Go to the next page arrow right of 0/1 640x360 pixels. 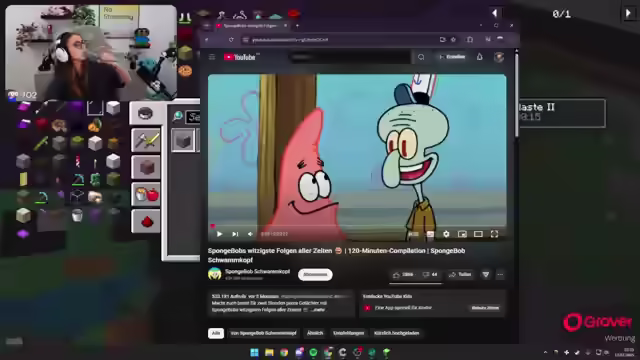pos(628,13)
